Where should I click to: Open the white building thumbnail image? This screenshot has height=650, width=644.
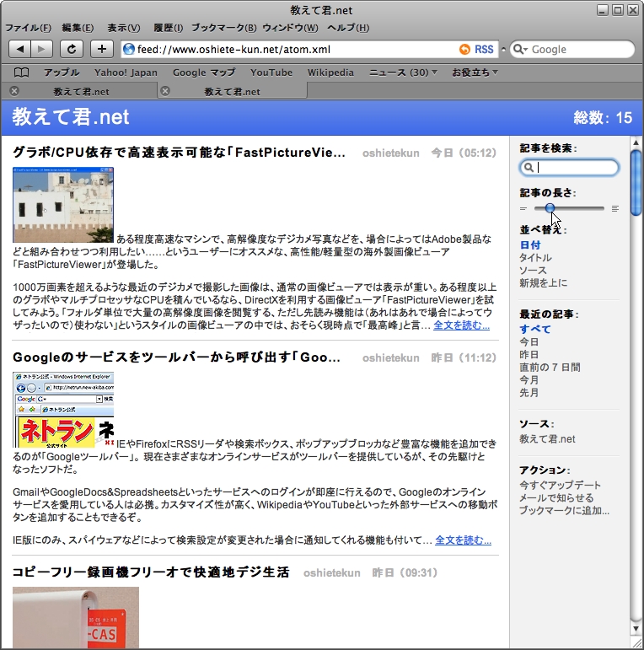click(x=63, y=205)
